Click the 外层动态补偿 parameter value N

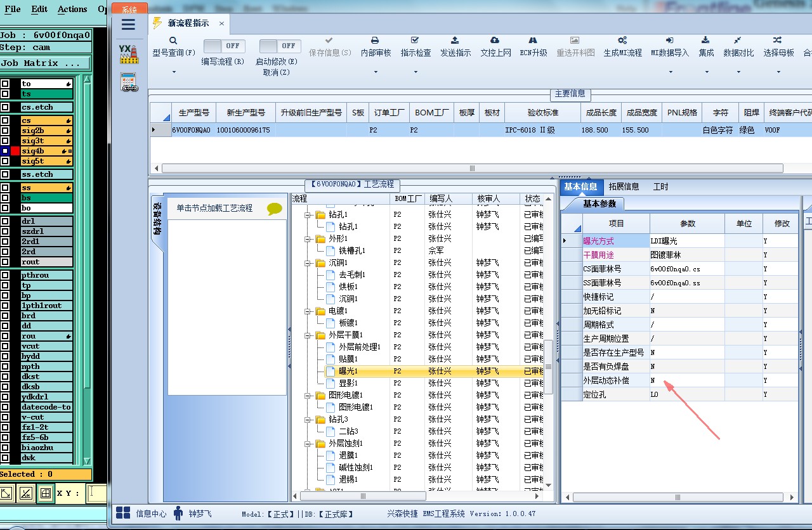[x=687, y=380]
